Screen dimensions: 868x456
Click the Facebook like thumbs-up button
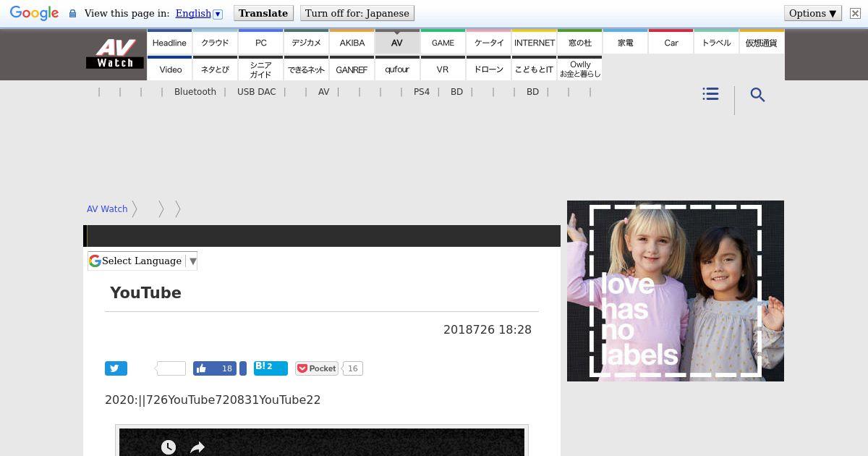point(215,368)
